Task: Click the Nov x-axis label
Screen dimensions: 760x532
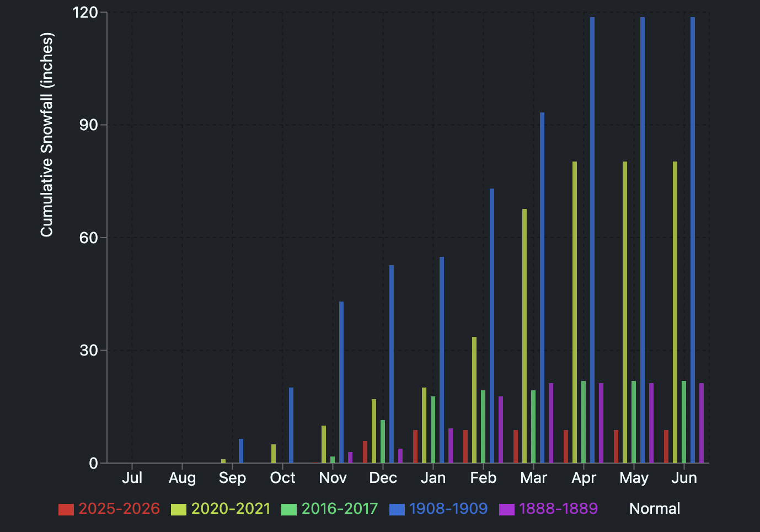Action: (x=333, y=477)
